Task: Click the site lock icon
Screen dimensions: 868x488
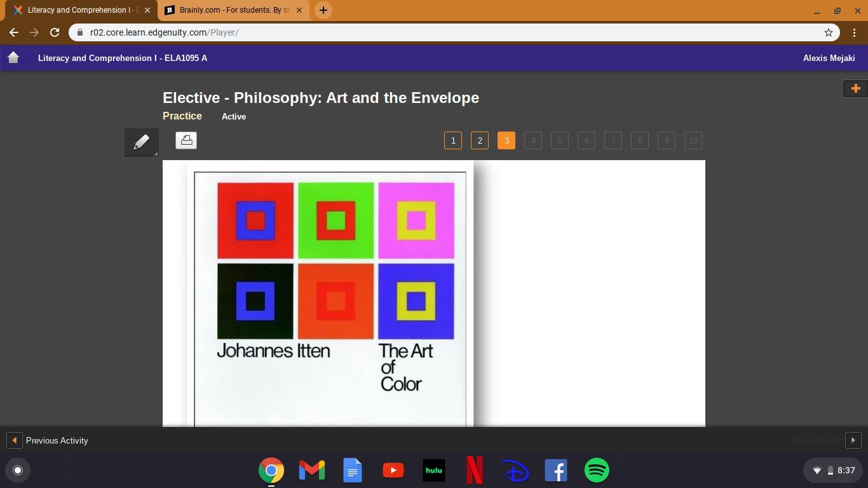Action: [80, 32]
